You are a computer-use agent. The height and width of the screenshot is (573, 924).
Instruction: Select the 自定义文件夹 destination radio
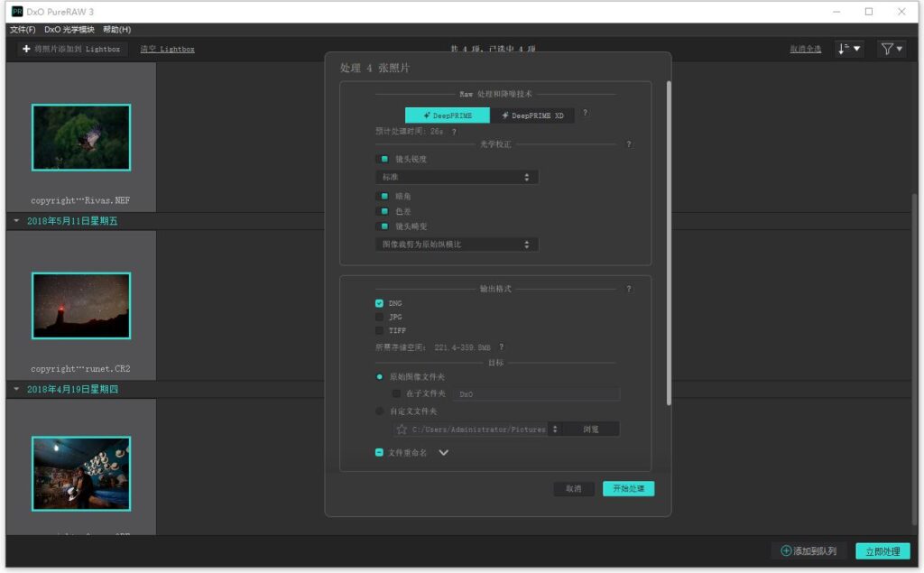pos(380,411)
